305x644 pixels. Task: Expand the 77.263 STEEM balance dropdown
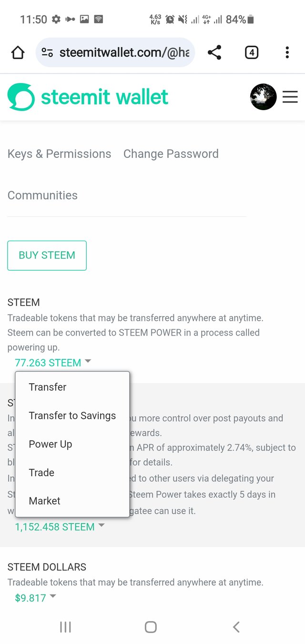(53, 363)
